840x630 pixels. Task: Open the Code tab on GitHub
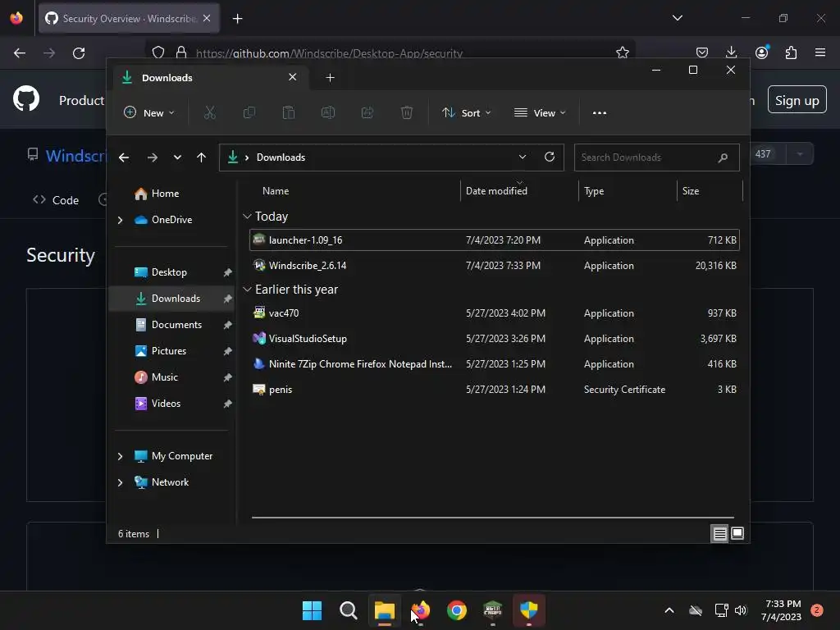[x=56, y=200]
